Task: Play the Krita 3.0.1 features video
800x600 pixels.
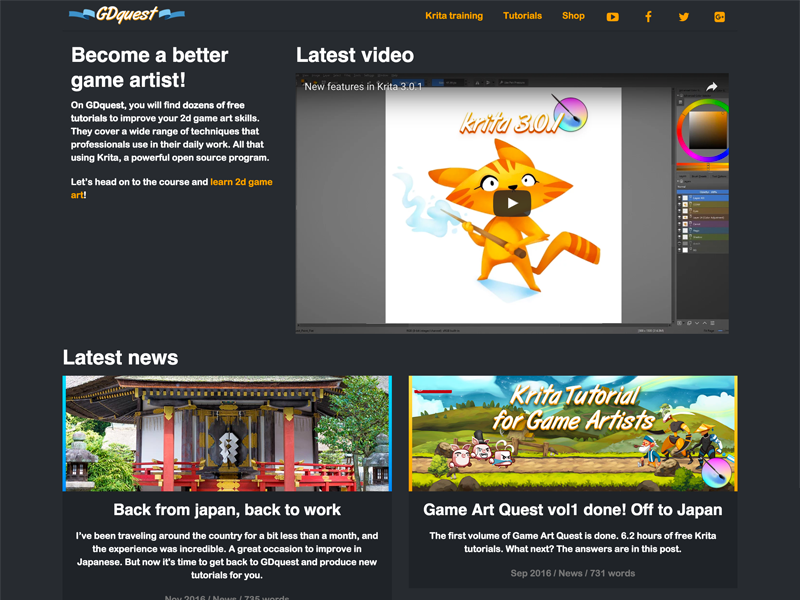Action: tap(511, 203)
